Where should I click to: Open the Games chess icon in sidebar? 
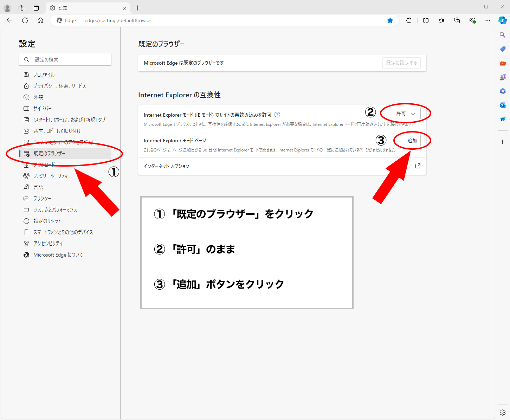click(x=503, y=77)
